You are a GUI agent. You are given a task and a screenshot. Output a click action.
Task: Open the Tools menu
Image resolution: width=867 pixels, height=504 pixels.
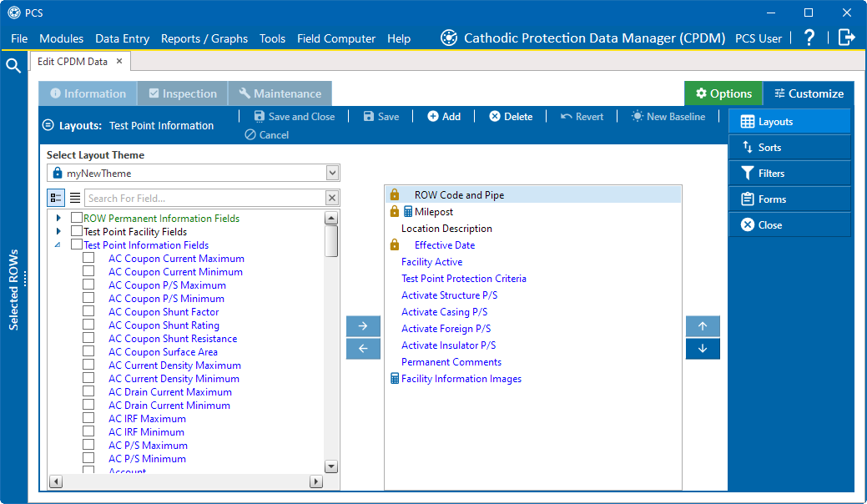pyautogui.click(x=272, y=38)
